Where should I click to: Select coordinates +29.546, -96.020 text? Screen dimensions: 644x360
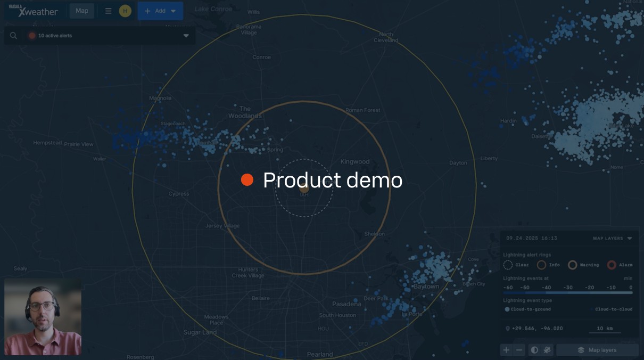[x=537, y=329]
